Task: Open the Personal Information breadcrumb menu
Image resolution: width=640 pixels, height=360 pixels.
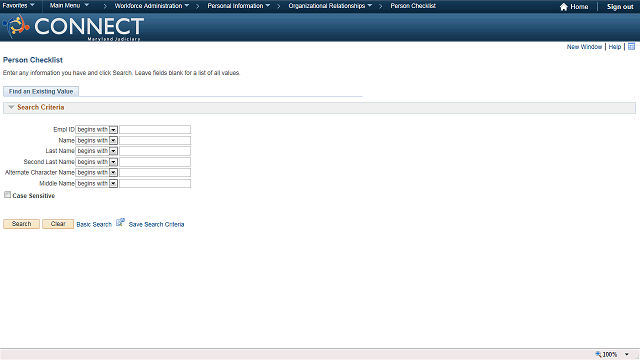Action: coord(239,6)
